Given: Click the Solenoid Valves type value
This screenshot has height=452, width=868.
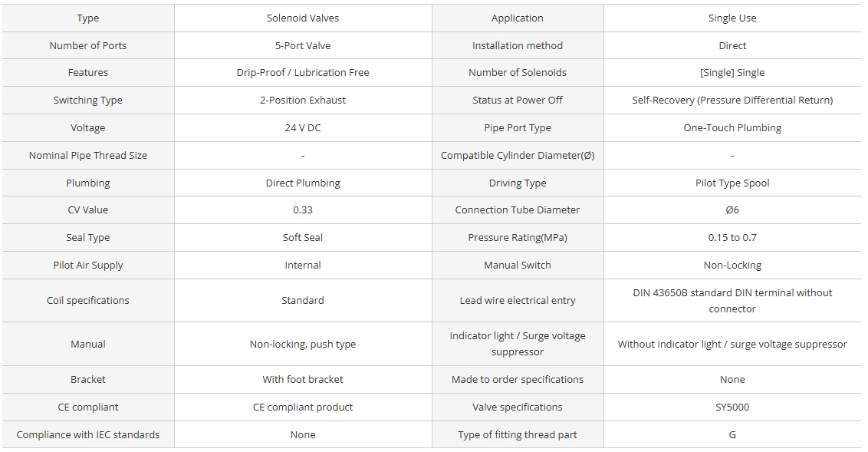Looking at the screenshot, I should pyautogui.click(x=303, y=18).
